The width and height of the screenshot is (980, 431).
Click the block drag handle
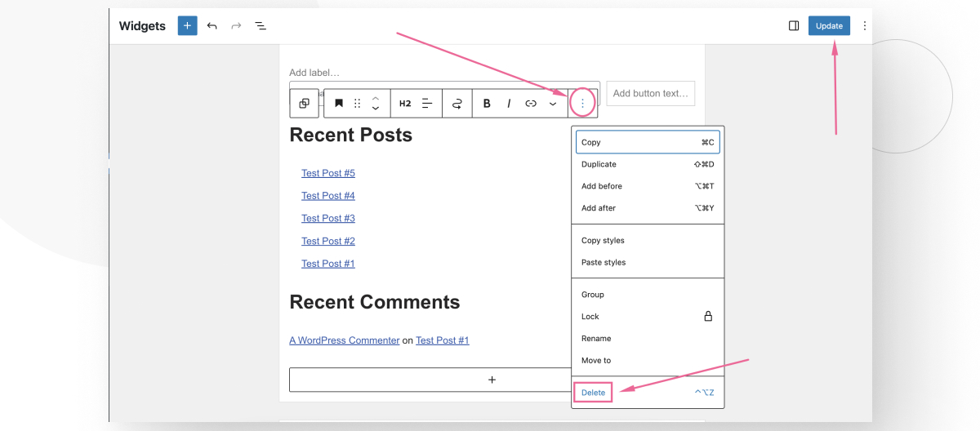pyautogui.click(x=357, y=104)
